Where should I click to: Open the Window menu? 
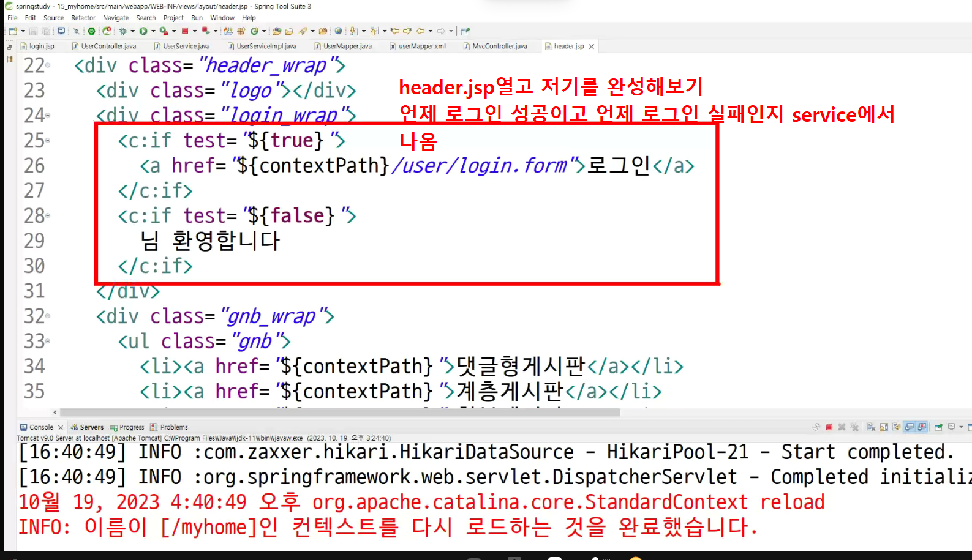coord(222,18)
